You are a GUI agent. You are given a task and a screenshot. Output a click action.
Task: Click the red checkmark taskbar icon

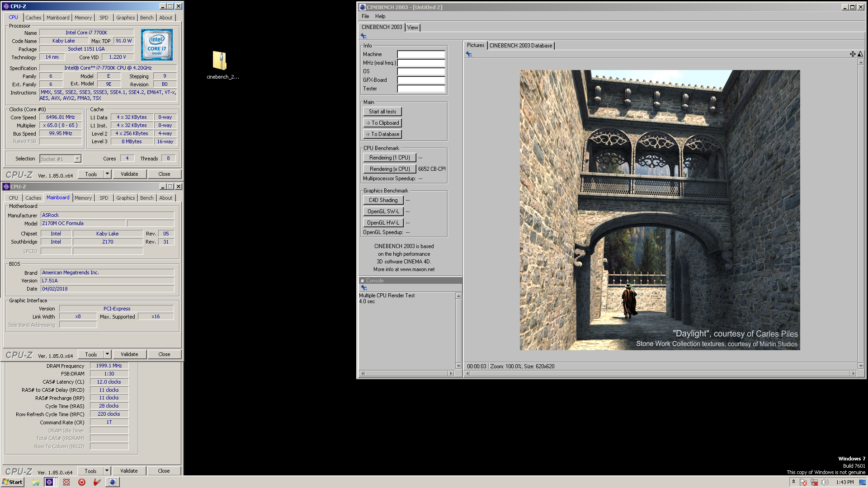(x=97, y=482)
